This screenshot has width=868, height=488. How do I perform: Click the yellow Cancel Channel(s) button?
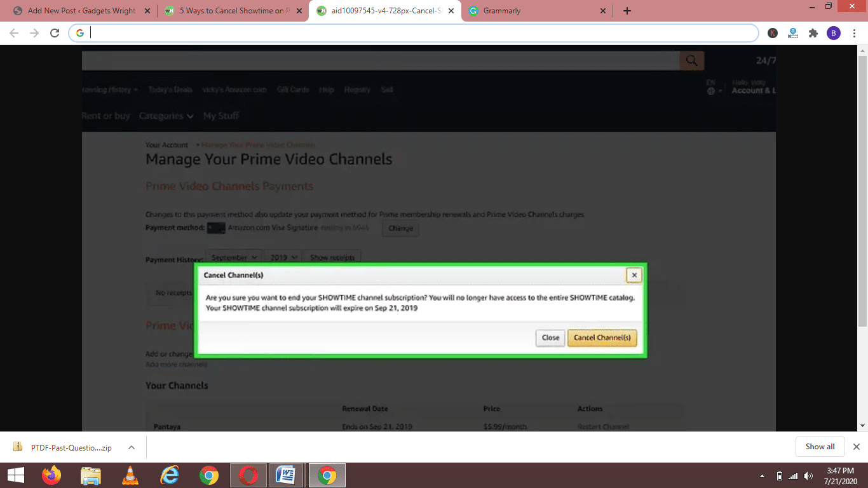point(602,337)
